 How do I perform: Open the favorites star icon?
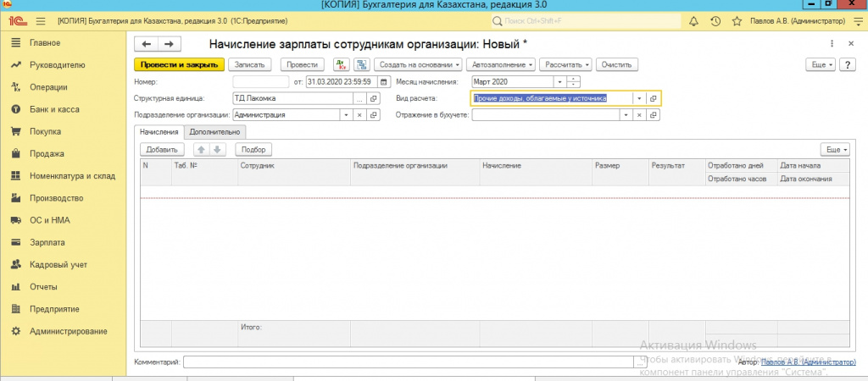pyautogui.click(x=737, y=21)
